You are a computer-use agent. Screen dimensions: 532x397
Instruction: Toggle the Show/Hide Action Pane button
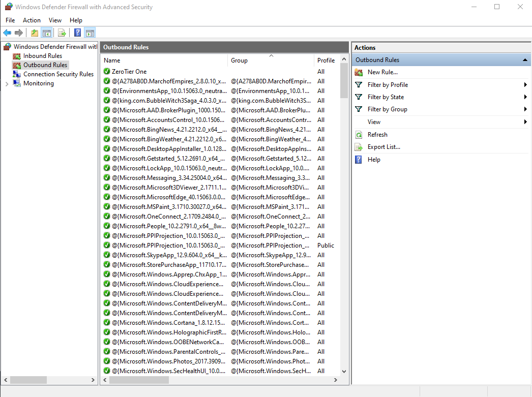(x=90, y=33)
